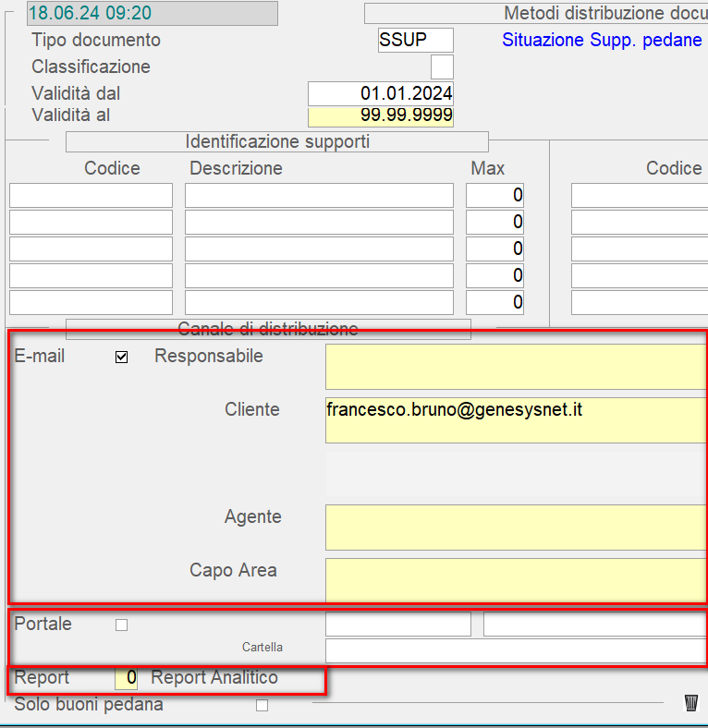Enable the Portale checkbox
Screen dimensions: 708x728
(x=121, y=625)
